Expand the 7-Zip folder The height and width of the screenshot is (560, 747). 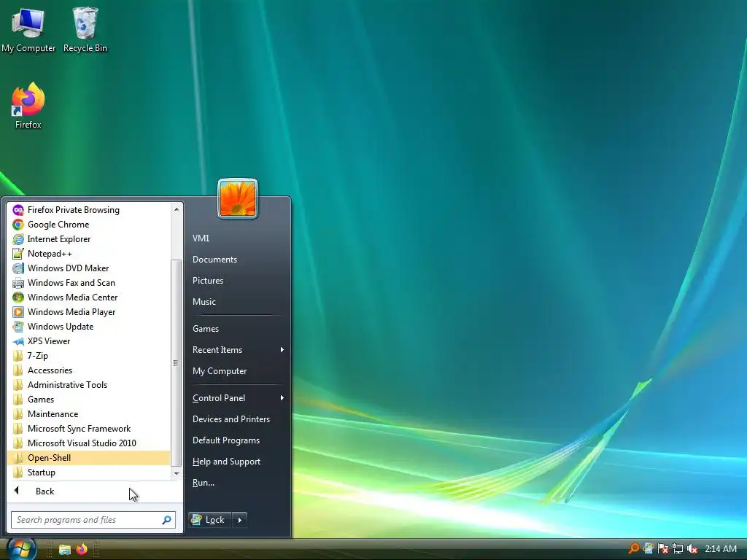89,356
